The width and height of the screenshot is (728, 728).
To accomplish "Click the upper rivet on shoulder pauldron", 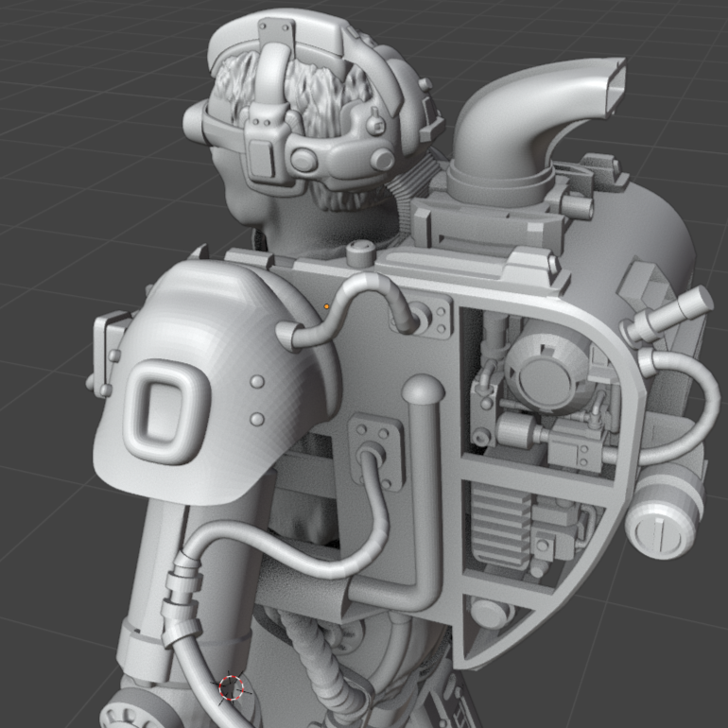I will [x=257, y=382].
